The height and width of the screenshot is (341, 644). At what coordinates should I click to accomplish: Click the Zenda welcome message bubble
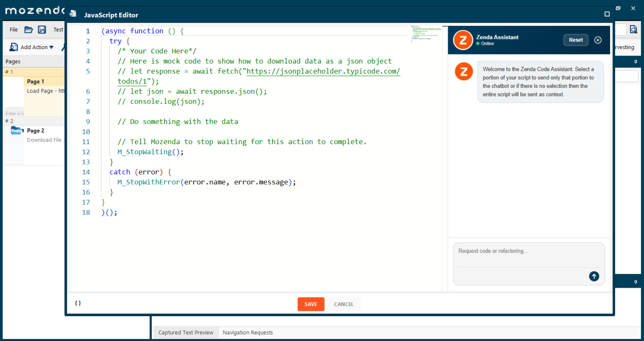click(x=540, y=82)
